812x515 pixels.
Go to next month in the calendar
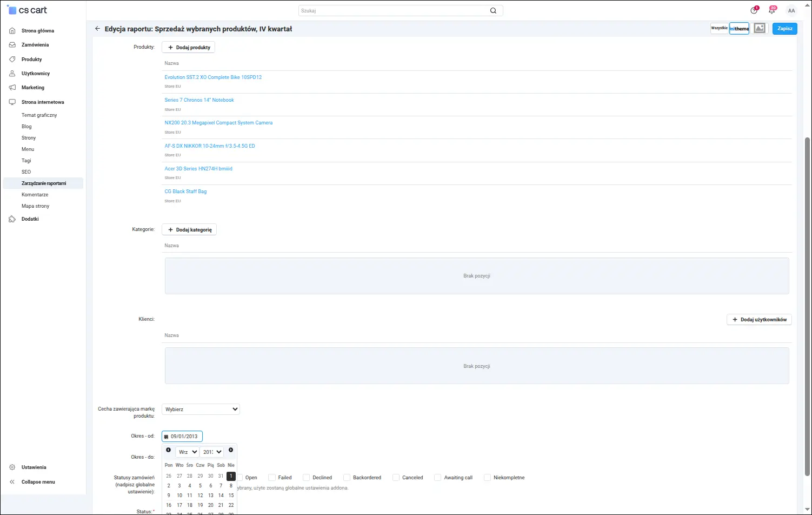pos(231,450)
